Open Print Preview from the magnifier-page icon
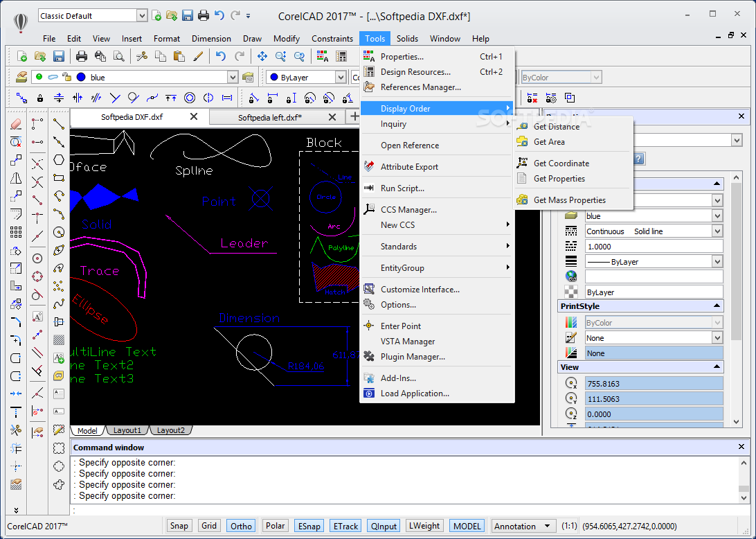Image resolution: width=756 pixels, height=539 pixels. coord(118,56)
